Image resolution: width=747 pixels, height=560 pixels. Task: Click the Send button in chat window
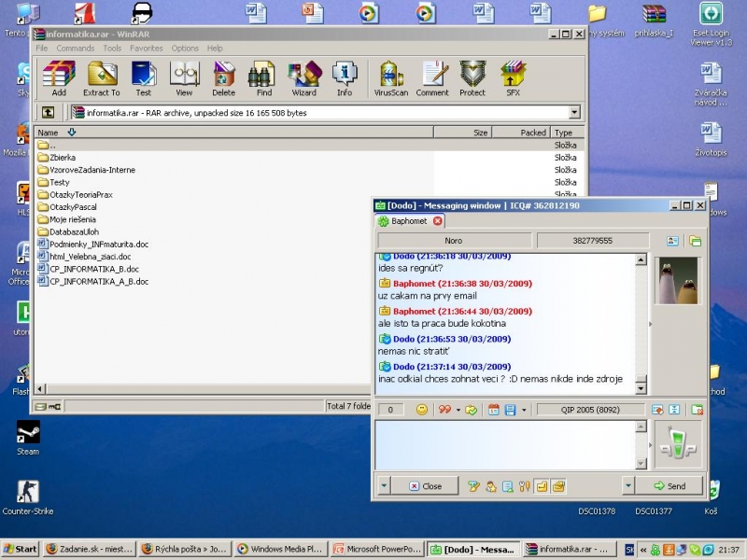pos(669,486)
